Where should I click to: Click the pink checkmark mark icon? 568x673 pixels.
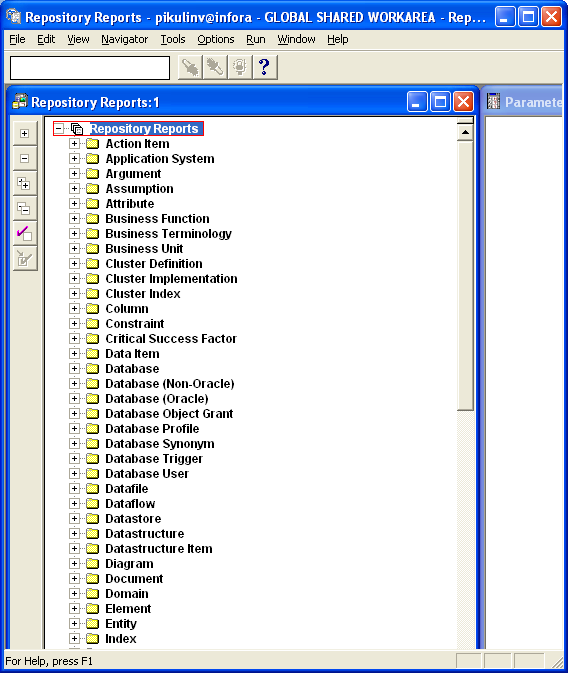click(25, 234)
